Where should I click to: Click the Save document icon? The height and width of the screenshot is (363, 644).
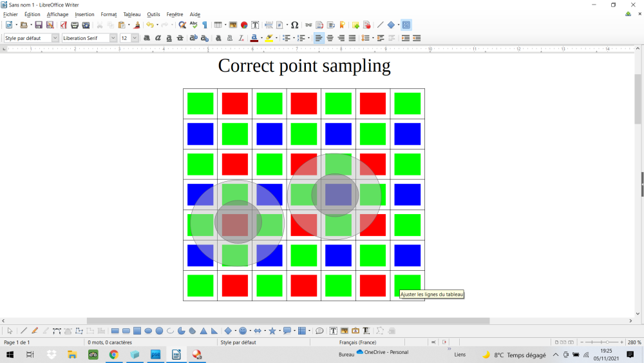(39, 25)
